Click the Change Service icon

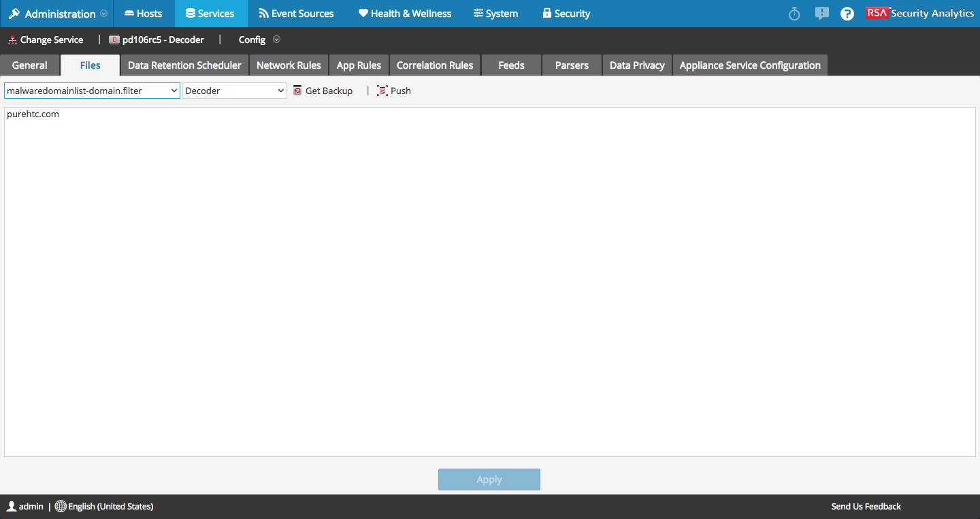11,40
